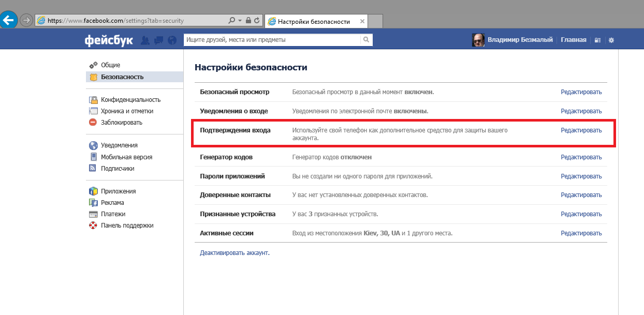Open the address bar autocomplete dropdown arrow

240,21
